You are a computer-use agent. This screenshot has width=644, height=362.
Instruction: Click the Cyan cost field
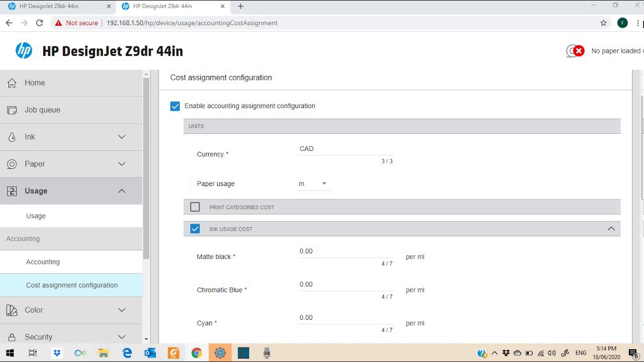(346, 318)
